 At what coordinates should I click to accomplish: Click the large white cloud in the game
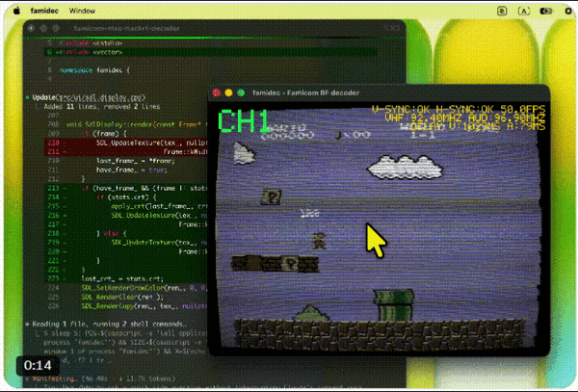[406, 168]
